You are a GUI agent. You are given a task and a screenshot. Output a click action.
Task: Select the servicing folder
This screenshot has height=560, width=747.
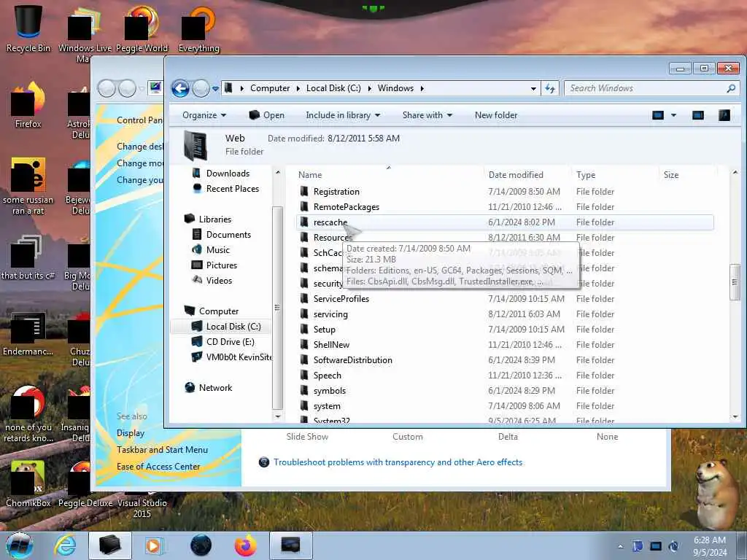tap(330, 314)
